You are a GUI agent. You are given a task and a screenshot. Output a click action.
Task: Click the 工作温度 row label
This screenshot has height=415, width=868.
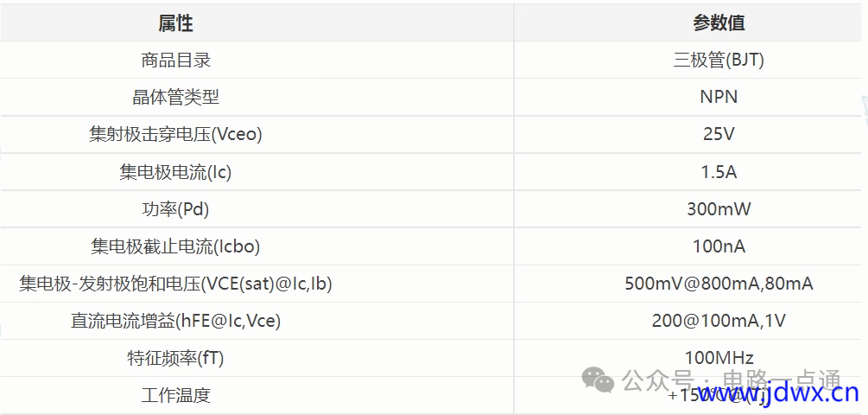(x=175, y=395)
